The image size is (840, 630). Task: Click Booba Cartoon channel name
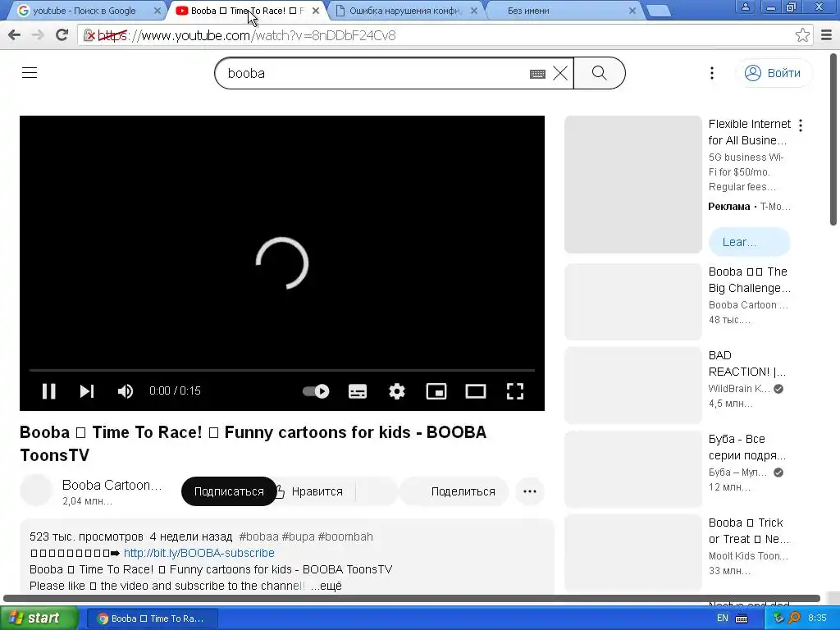point(112,485)
